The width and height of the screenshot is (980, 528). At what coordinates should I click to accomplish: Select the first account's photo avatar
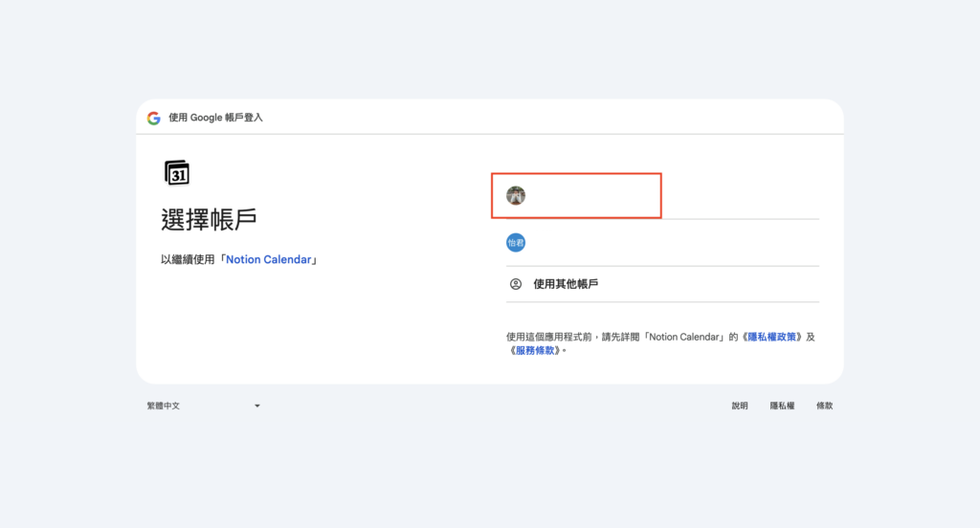click(516, 195)
